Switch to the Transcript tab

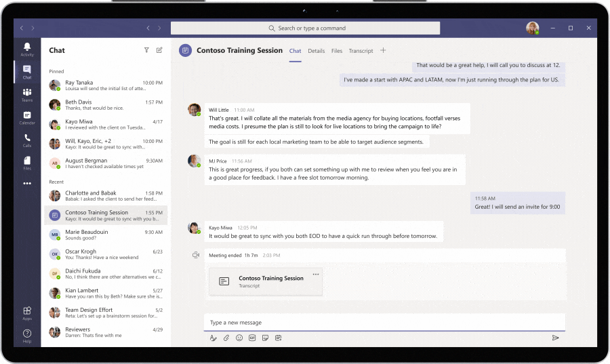pyautogui.click(x=361, y=51)
